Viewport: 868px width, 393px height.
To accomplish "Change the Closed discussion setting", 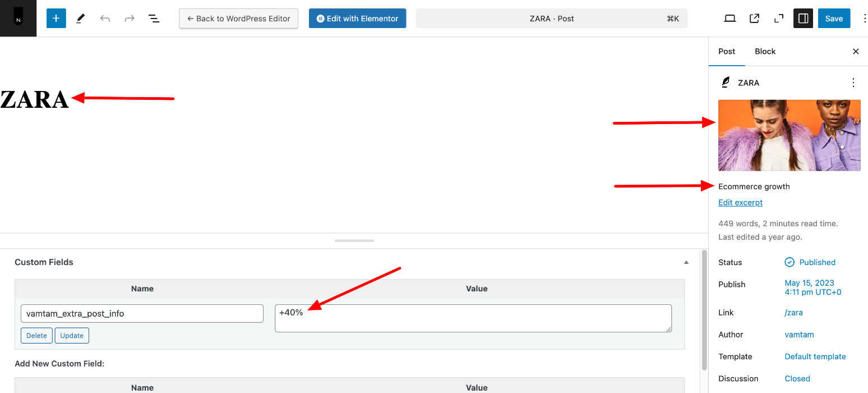I will coord(797,378).
